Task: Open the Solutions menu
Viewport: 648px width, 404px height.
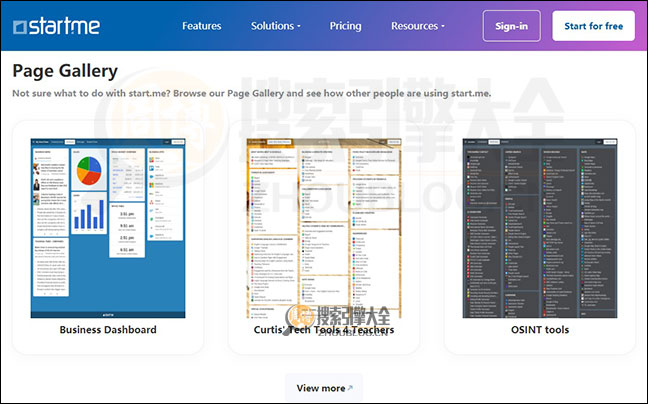Action: 272,26
